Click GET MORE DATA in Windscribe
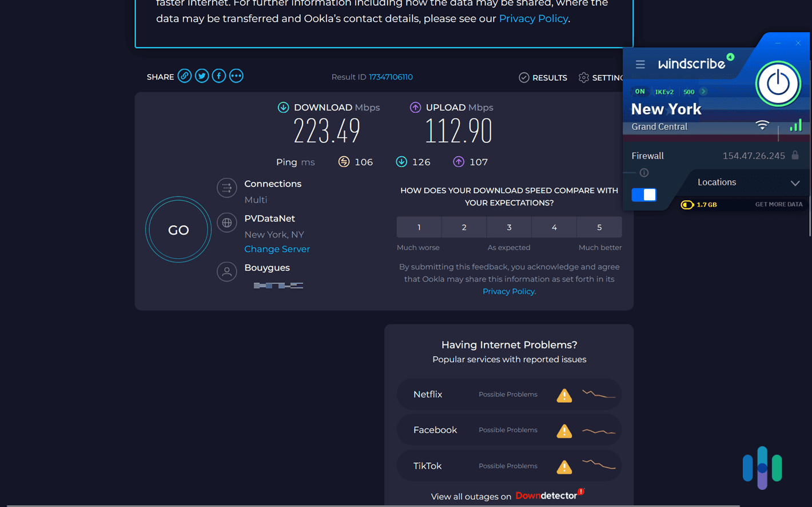Screen dimensions: 812x507 (779, 204)
